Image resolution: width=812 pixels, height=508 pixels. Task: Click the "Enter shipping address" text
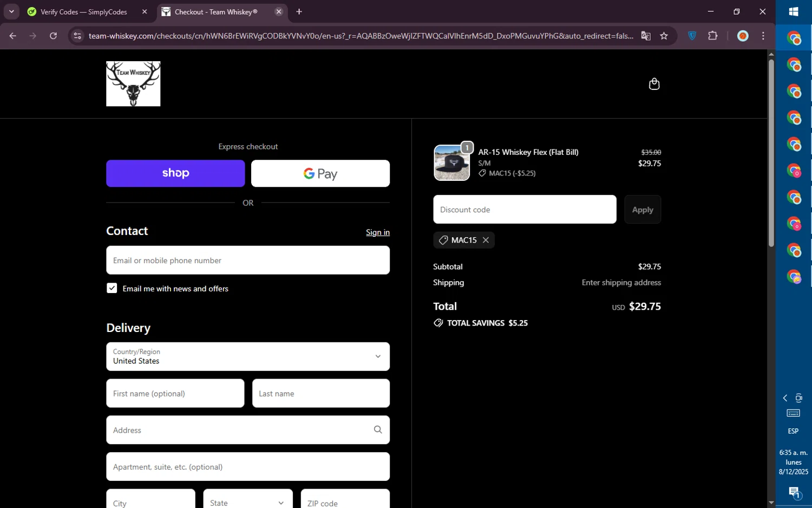621,282
